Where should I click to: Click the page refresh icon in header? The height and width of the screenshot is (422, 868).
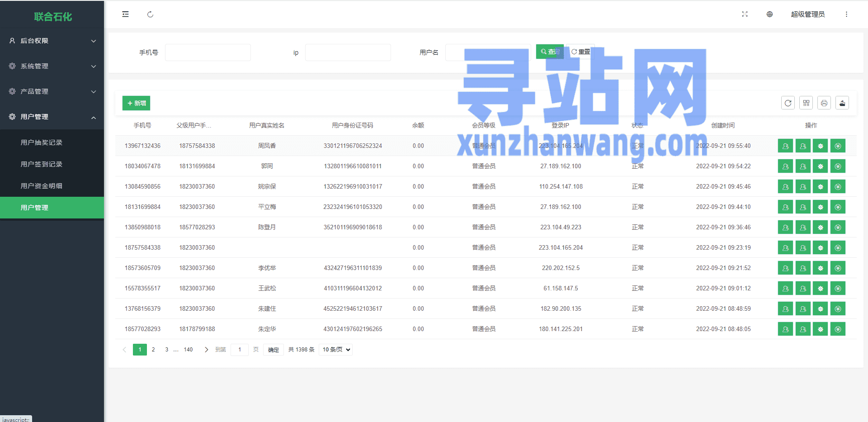(x=150, y=14)
